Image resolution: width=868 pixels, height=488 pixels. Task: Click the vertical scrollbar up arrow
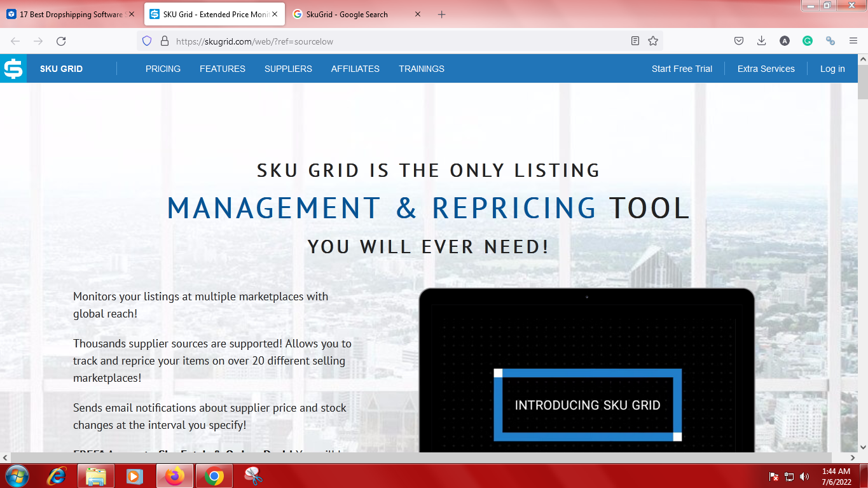(x=863, y=59)
